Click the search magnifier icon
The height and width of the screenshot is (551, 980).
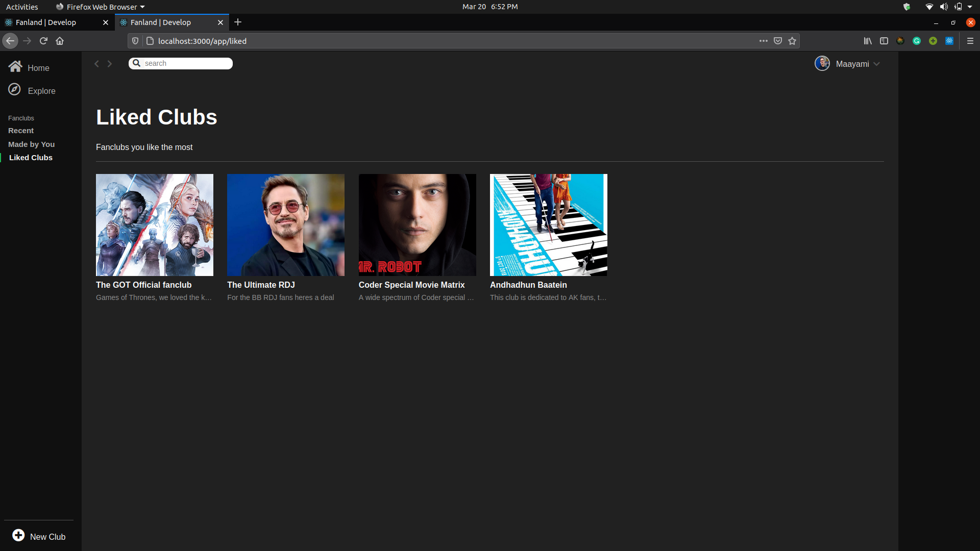(x=136, y=63)
